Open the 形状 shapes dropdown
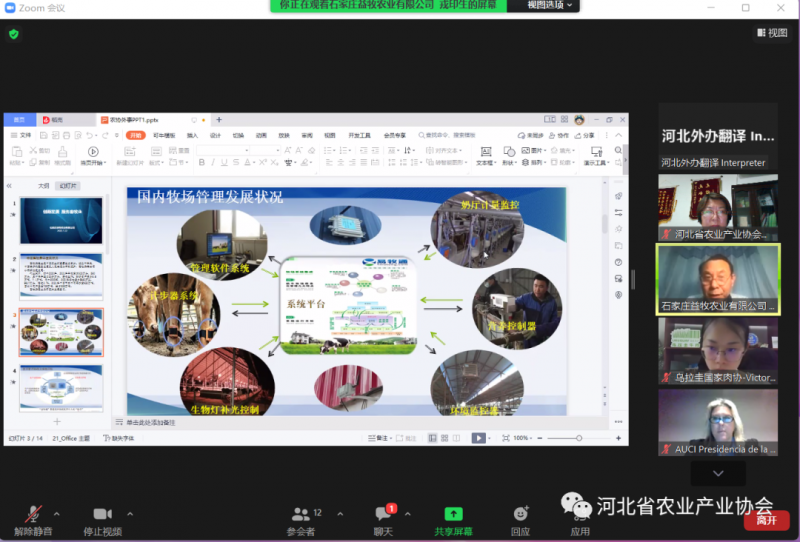This screenshot has height=542, width=800. click(x=508, y=156)
